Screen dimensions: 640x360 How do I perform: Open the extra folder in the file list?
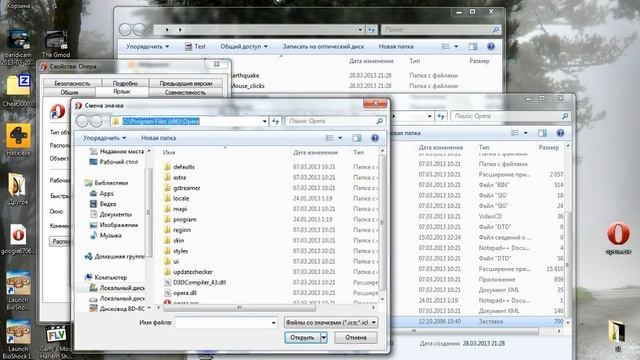(x=180, y=178)
